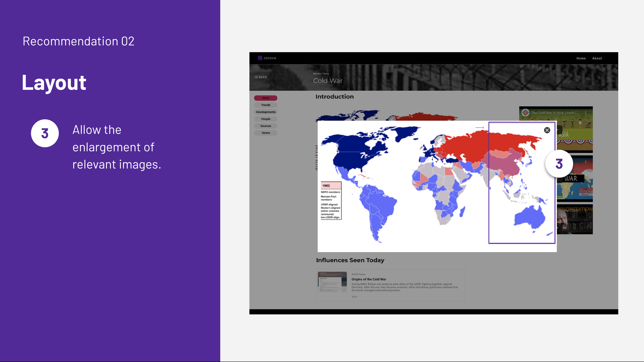The width and height of the screenshot is (644, 362).
Task: Open the Crash Course channel avatar icon
Action: [525, 113]
